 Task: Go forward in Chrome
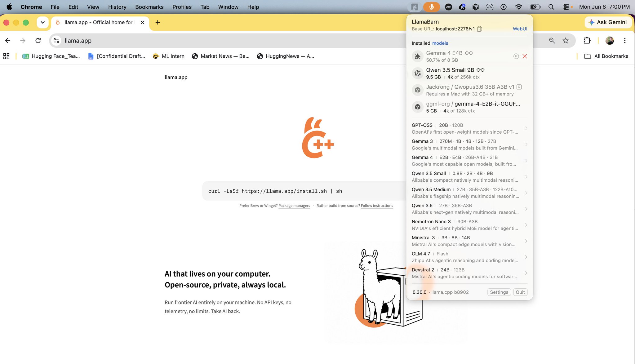tap(23, 41)
